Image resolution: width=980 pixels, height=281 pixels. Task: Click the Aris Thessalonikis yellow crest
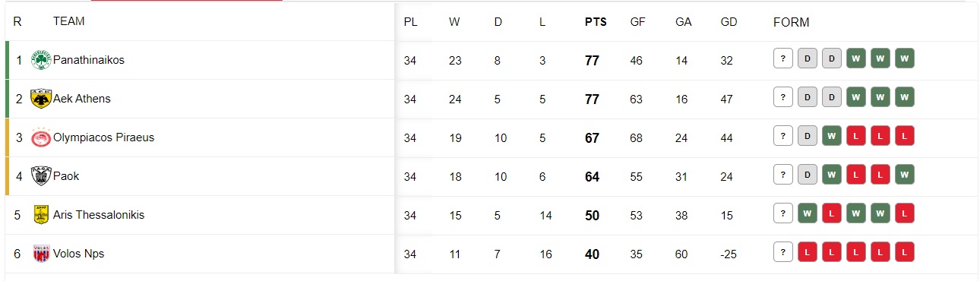pyautogui.click(x=40, y=215)
